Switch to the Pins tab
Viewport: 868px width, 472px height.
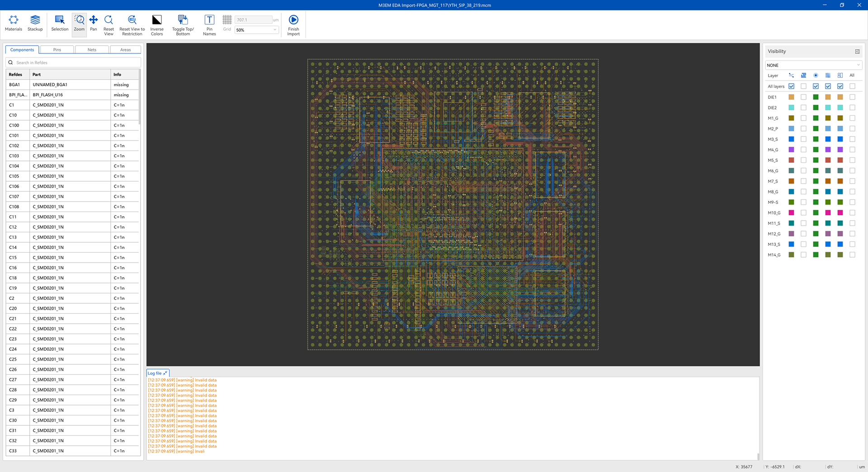point(57,50)
